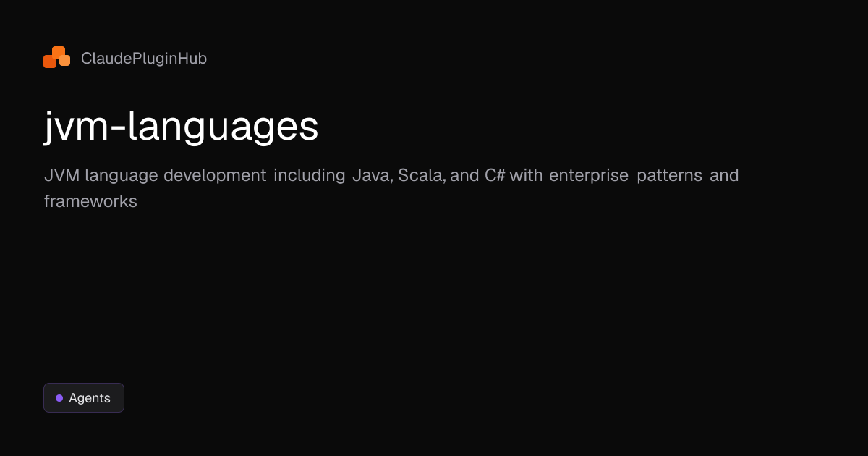Open the ClaudePluginHub brand name link
868x456 pixels.
click(x=143, y=59)
